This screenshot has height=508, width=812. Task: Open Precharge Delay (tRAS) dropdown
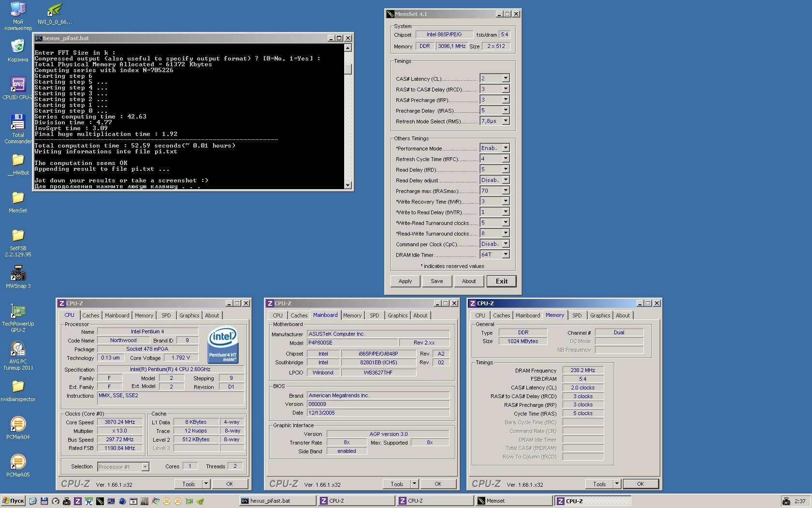tap(506, 110)
